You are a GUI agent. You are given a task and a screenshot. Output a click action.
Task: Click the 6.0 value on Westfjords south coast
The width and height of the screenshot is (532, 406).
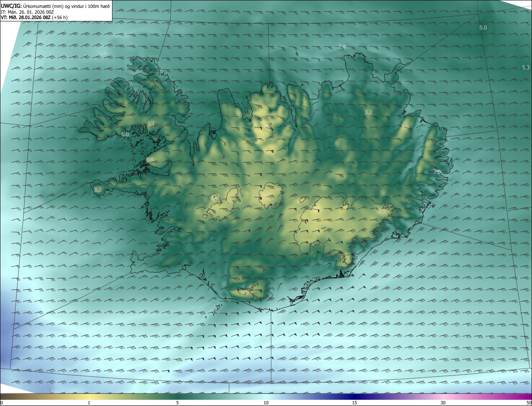[125, 135]
